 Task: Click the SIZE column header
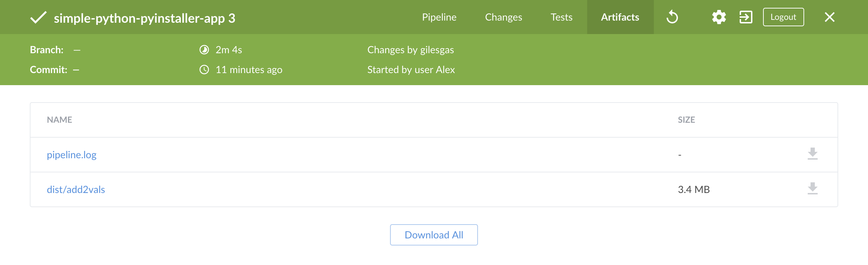(x=686, y=120)
